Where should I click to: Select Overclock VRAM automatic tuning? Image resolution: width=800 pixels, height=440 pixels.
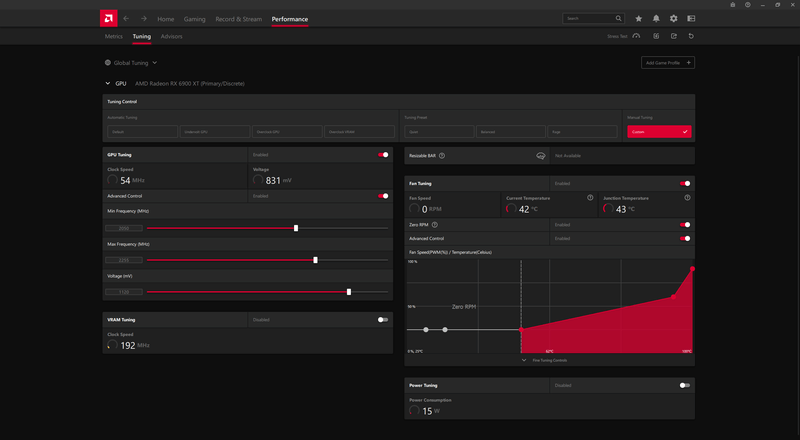point(359,132)
